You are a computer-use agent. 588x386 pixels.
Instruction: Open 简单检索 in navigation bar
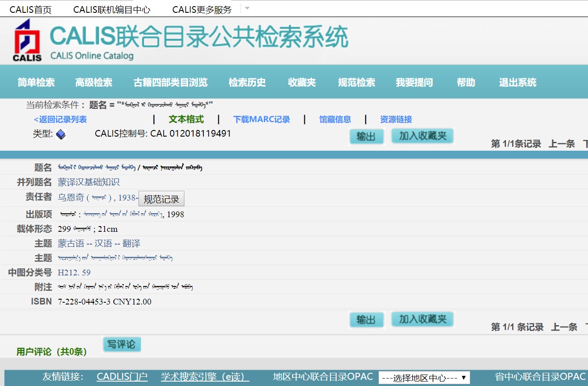(x=36, y=82)
